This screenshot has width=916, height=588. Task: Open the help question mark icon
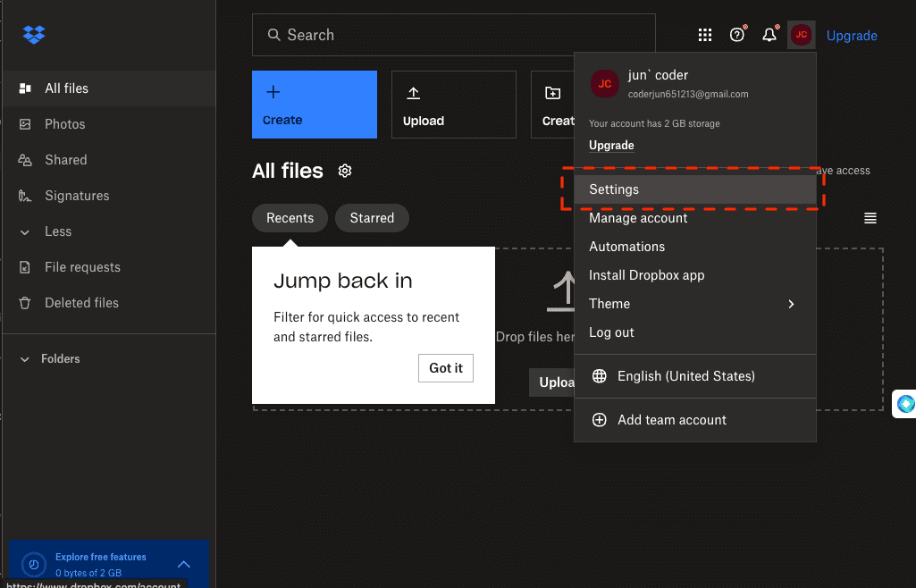[737, 35]
